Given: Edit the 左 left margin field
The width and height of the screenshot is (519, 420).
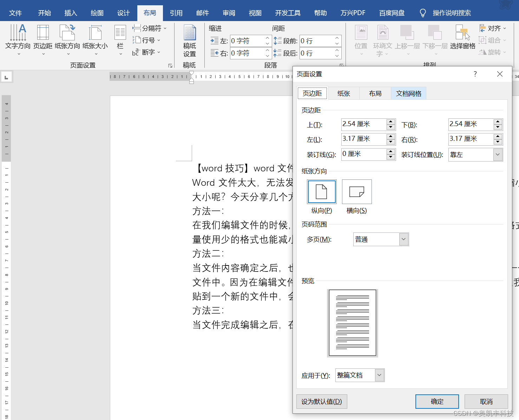Looking at the screenshot, I should (364, 139).
